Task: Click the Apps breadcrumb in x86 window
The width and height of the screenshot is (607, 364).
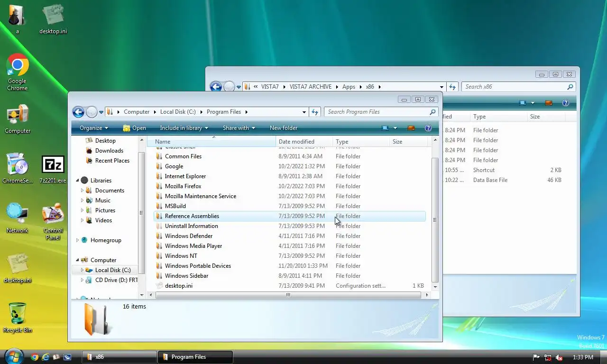Action: (349, 87)
